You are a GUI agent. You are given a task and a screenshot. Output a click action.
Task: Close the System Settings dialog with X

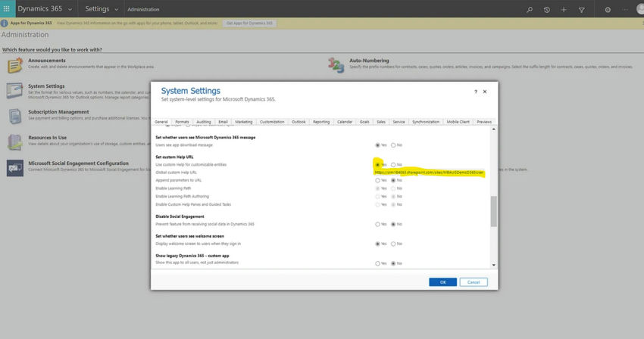(x=485, y=92)
